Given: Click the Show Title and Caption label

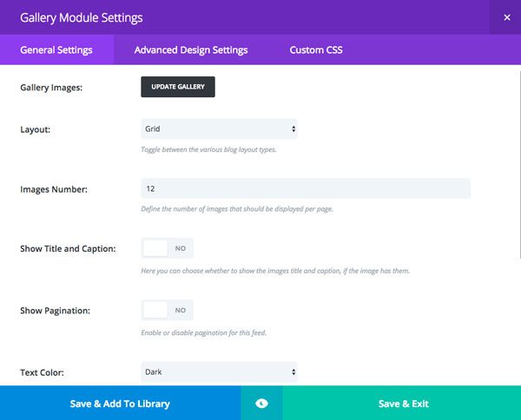Looking at the screenshot, I should click(68, 249).
